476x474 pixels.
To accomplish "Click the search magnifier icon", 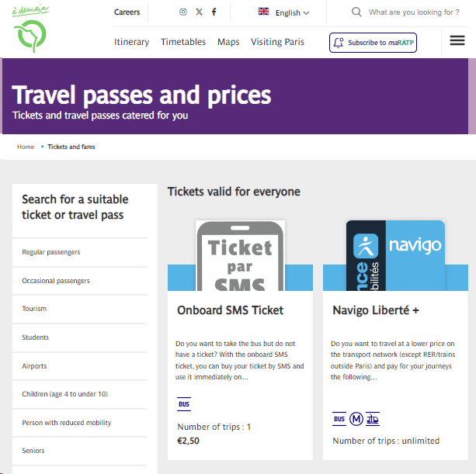I will click(356, 12).
